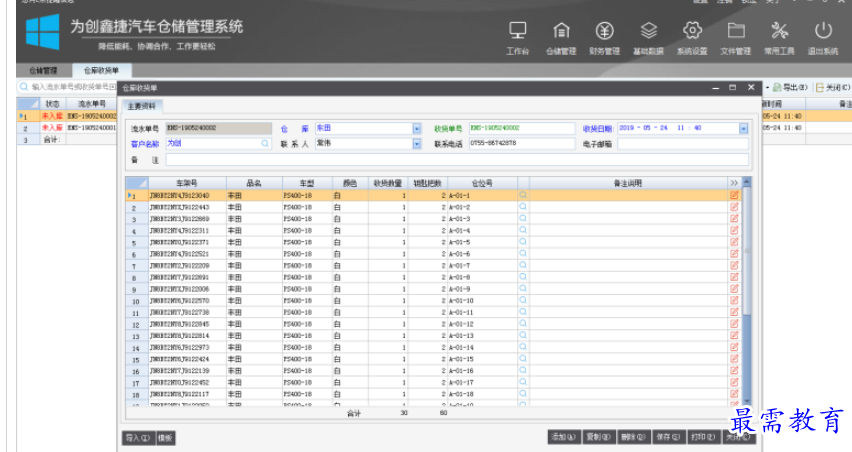Click the 仓位号 lookup icon for A-01-2
This screenshot has width=852, height=452.
522,208
